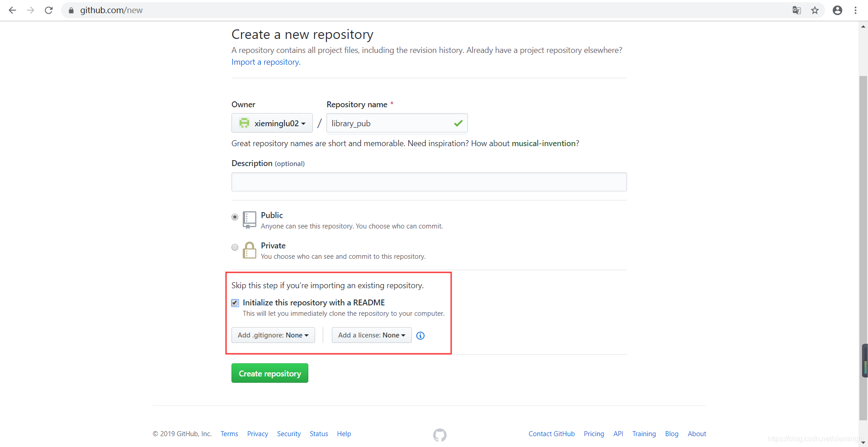This screenshot has width=868, height=447.
Task: Click the Create repository button
Action: point(270,373)
